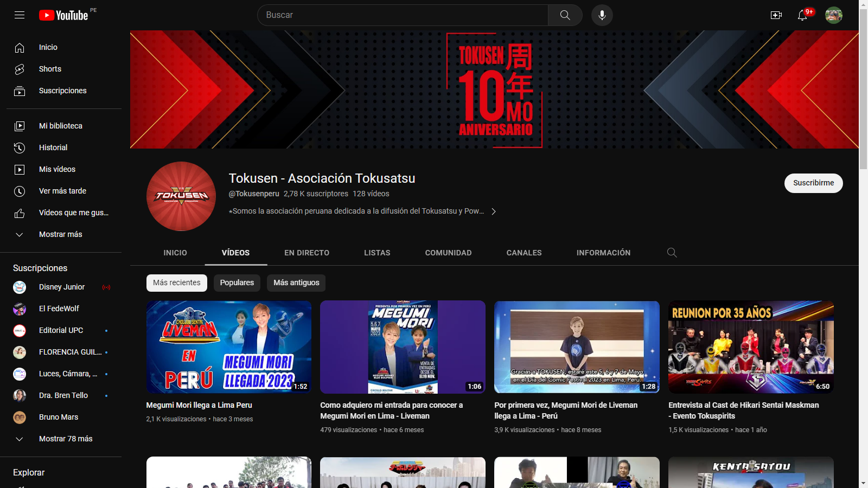Play the Kenta Satou thumbnail
The width and height of the screenshot is (868, 488).
(x=751, y=472)
